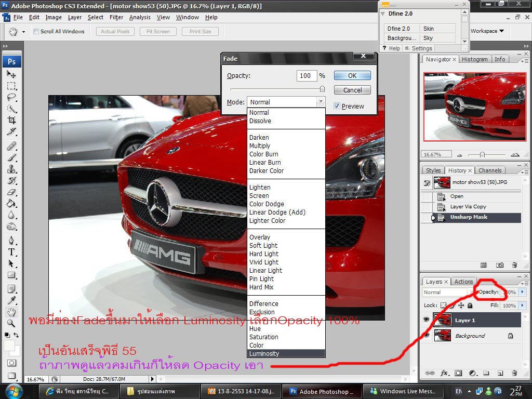
Task: Open the Layers panel options menu
Action: pos(525,283)
